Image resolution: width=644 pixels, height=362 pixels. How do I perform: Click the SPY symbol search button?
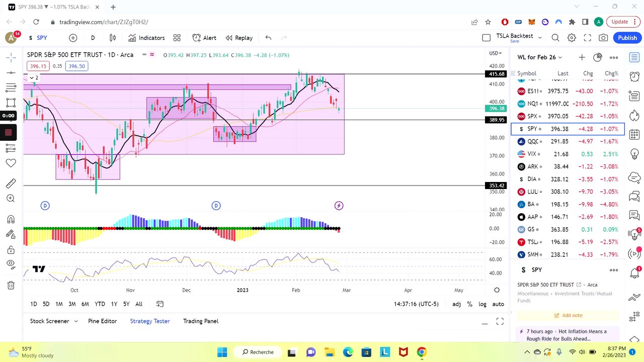pos(38,38)
